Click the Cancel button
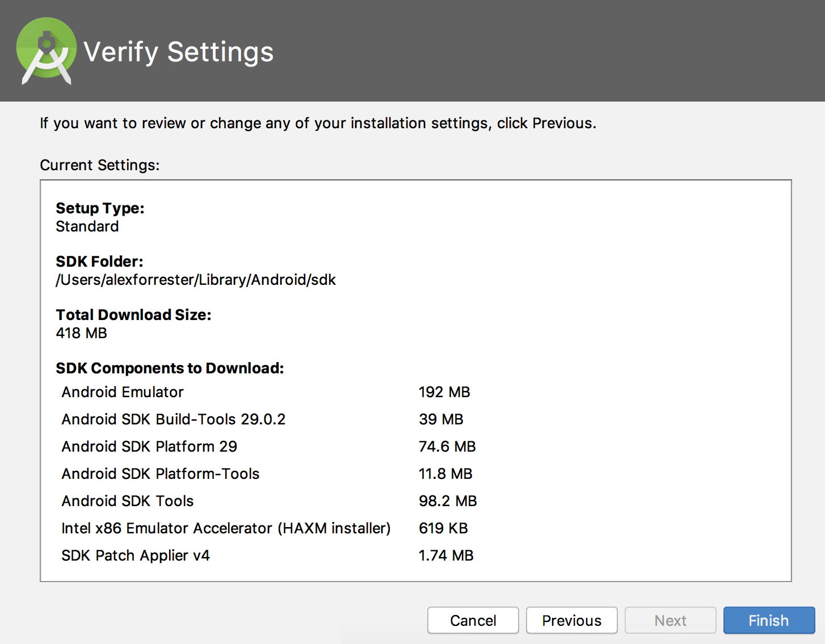The width and height of the screenshot is (825, 644). pyautogui.click(x=473, y=620)
